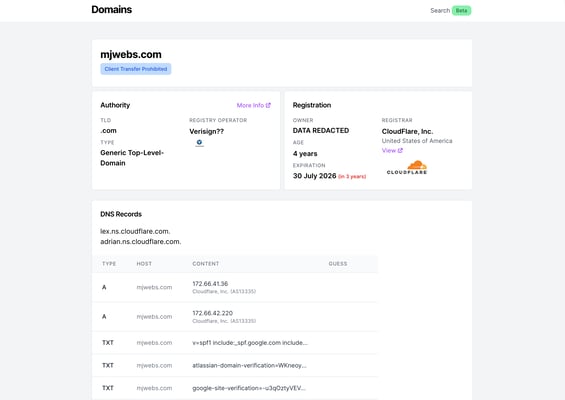Viewport: 565px width, 400px height.
Task: Select the DATA REDACTED owner value
Action: pos(321,130)
